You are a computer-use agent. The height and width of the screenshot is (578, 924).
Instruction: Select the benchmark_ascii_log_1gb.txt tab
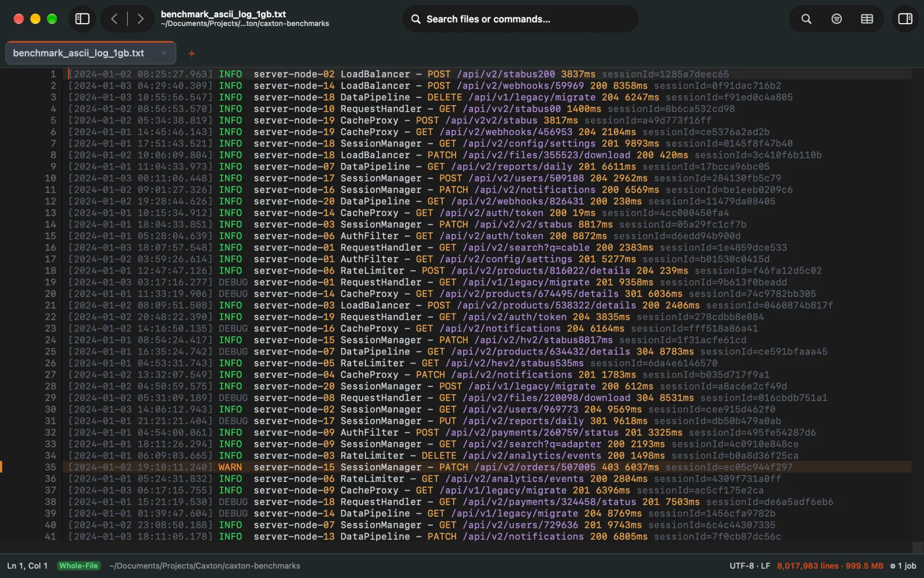(91, 53)
